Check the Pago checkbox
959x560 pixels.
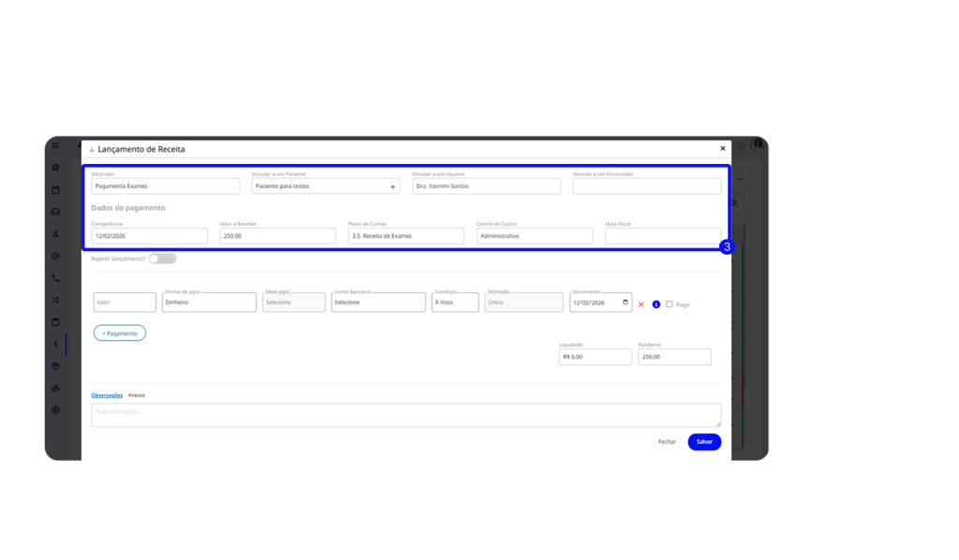point(669,304)
